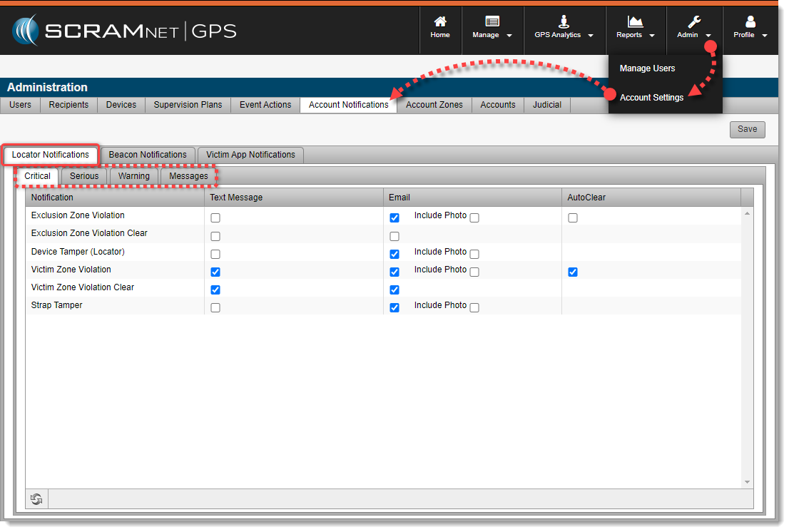Uncheck AutoClear for Victim Zone Violation
Screen dimensions: 789x532
pyautogui.click(x=573, y=272)
